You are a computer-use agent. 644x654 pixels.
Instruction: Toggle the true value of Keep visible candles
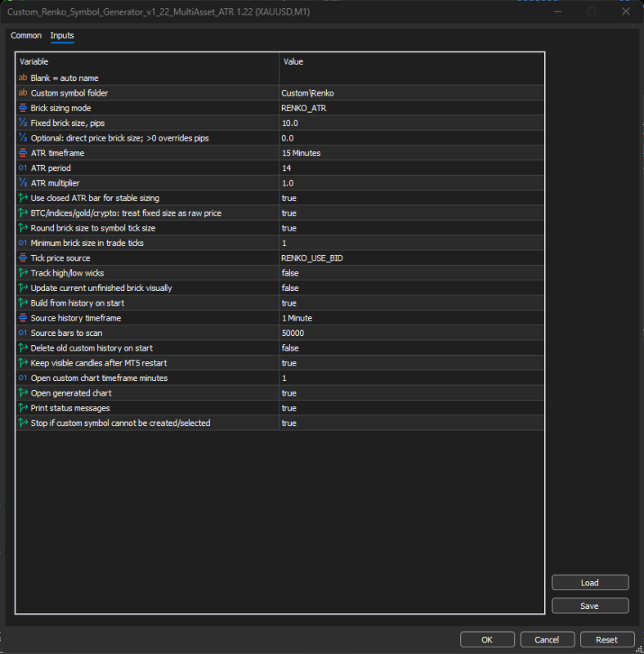pos(412,363)
